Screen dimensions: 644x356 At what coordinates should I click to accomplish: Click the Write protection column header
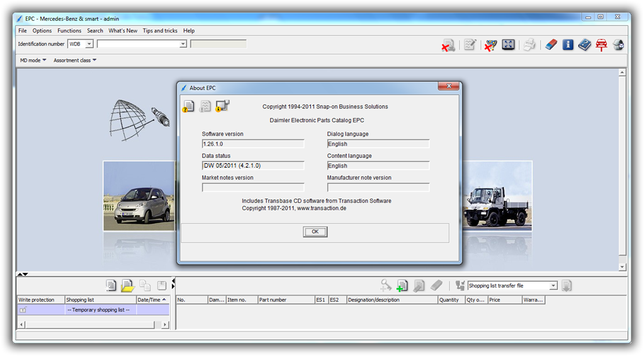click(x=41, y=300)
